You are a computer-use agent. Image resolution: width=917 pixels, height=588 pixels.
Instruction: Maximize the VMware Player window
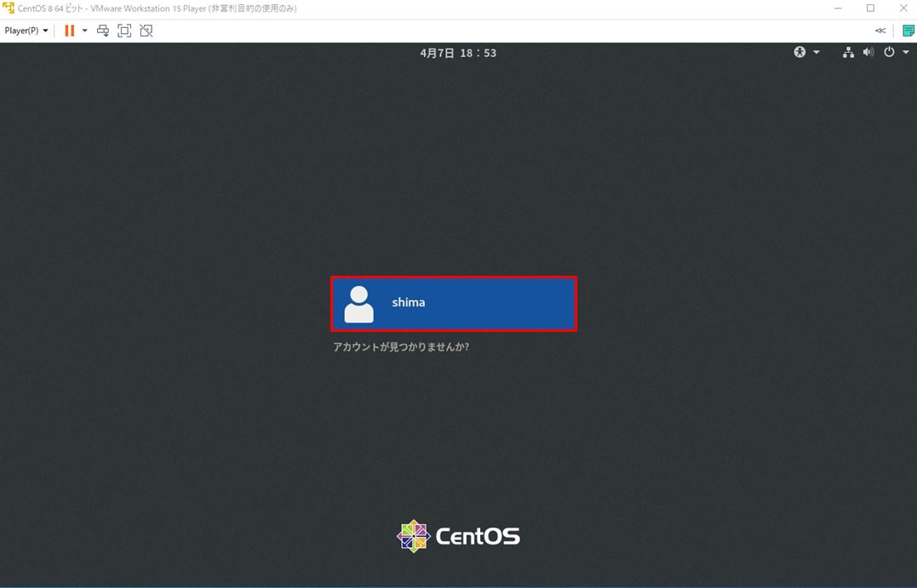870,9
